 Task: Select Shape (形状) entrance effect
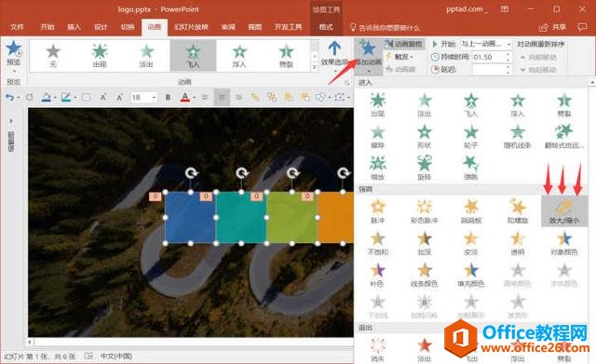(x=425, y=137)
